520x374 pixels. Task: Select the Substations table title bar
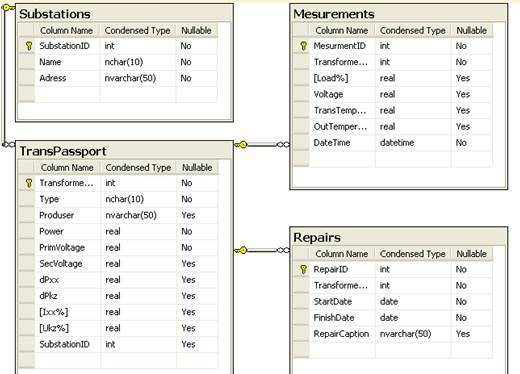(x=124, y=14)
